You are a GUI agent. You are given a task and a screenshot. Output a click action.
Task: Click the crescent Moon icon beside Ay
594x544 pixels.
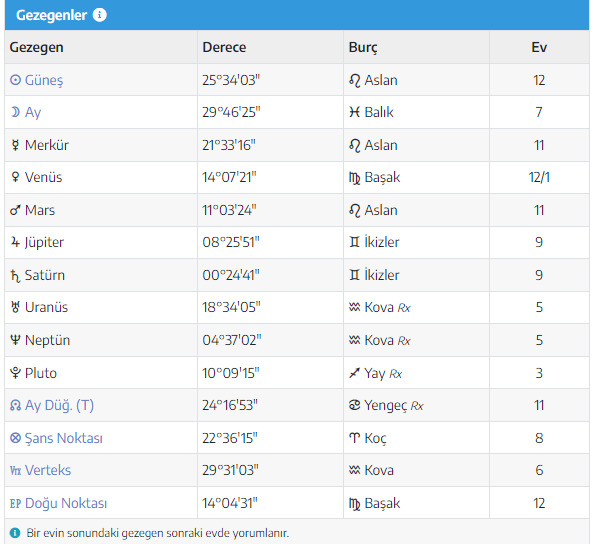[15, 112]
